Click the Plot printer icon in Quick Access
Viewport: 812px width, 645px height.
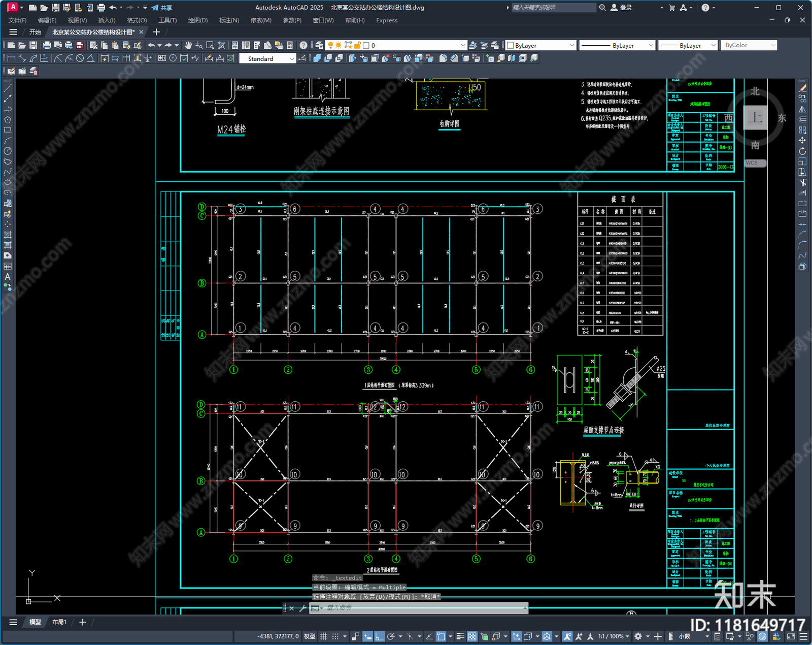coord(101,8)
